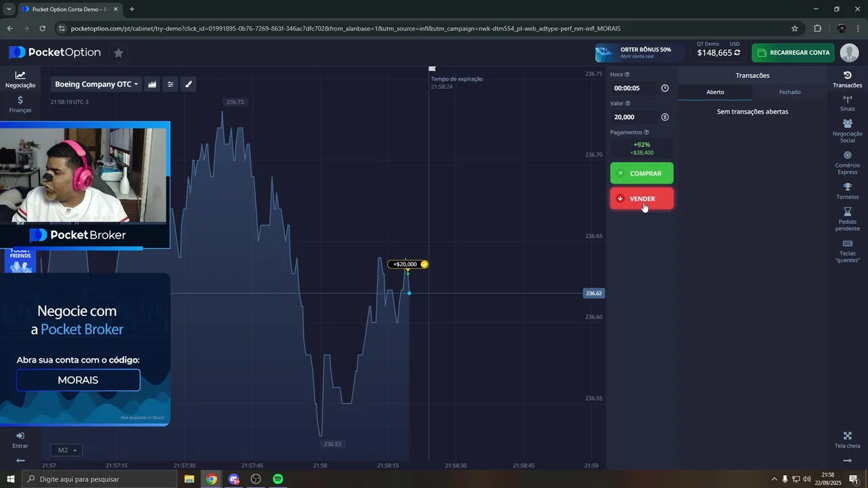Open a new browser tab

click(132, 9)
